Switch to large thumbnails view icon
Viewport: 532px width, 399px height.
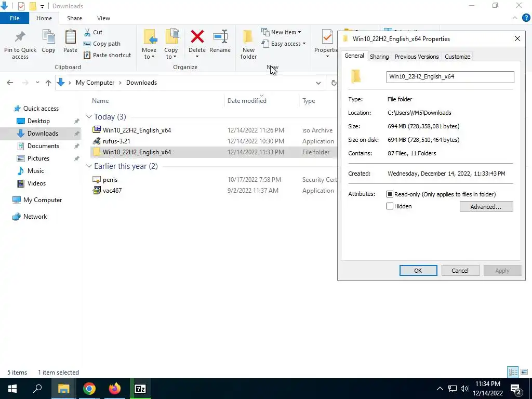point(524,372)
